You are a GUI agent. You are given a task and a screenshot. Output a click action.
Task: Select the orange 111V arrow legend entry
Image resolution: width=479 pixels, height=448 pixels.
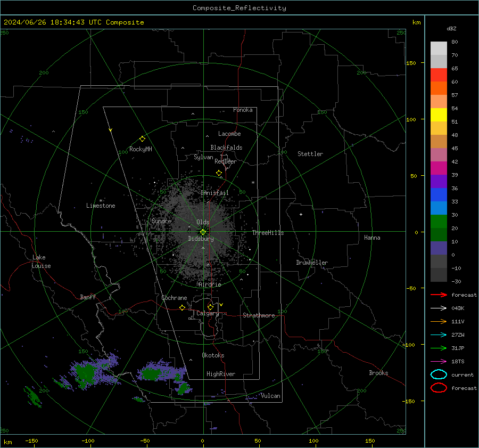pos(439,321)
